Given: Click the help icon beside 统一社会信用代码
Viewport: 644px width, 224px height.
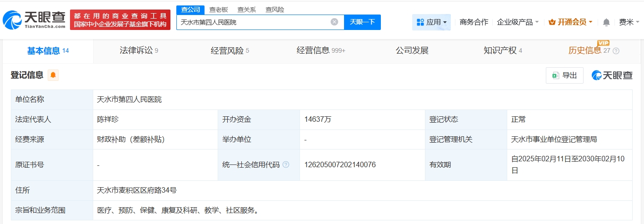Looking at the screenshot, I should coord(286,164).
